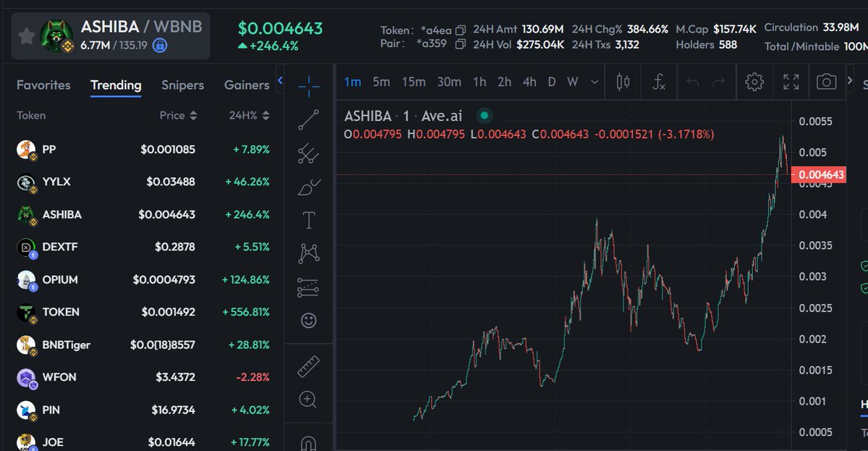
Task: Select the brush drawing tool
Action: pyautogui.click(x=309, y=187)
